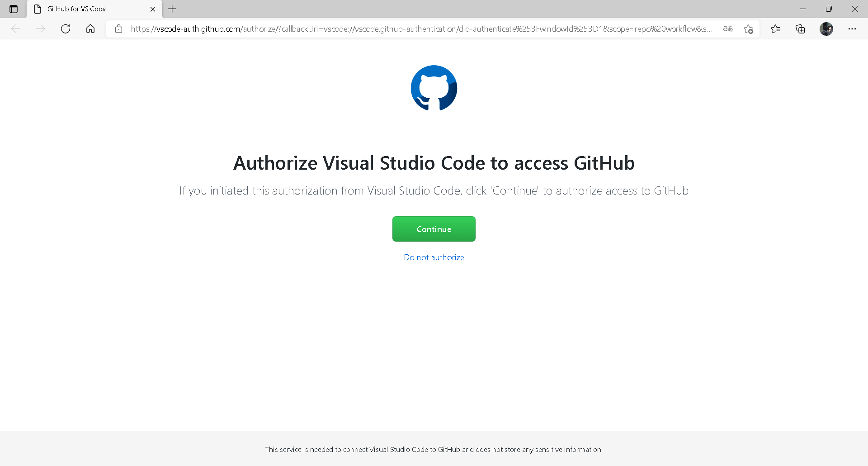
Task: Open the browser profile avatar menu
Action: click(827, 29)
